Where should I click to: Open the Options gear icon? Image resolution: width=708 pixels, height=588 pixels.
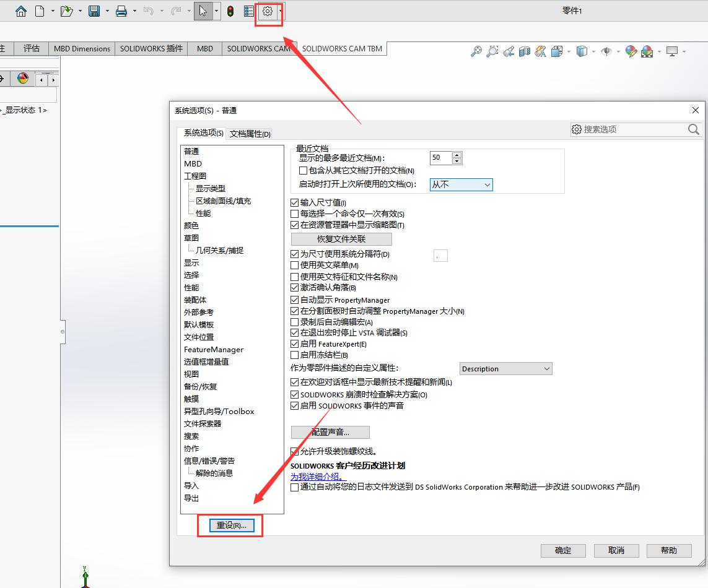pyautogui.click(x=268, y=11)
